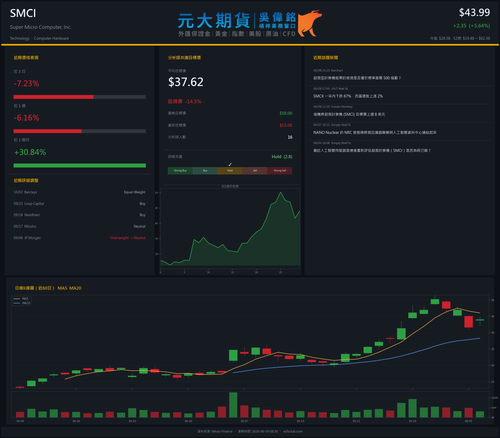This screenshot has height=438, width=500.
Task: Click the MA5 legend entry in candlestick chart
Action: tap(22, 299)
